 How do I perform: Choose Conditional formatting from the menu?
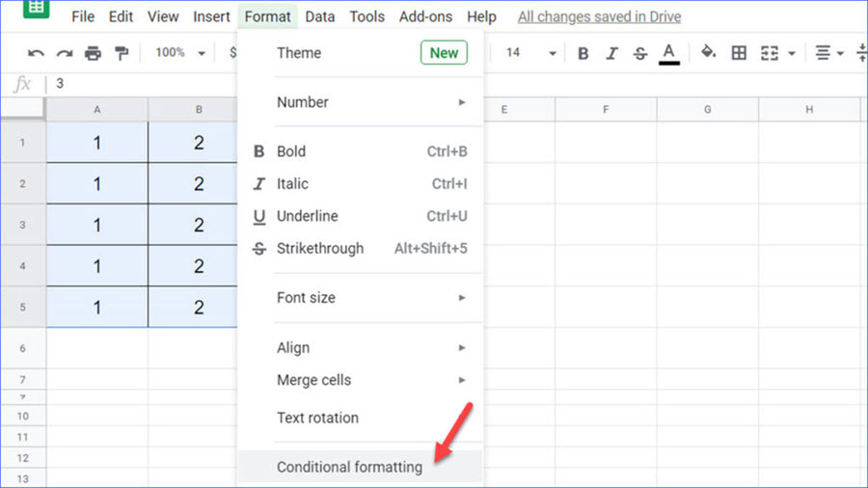349,467
